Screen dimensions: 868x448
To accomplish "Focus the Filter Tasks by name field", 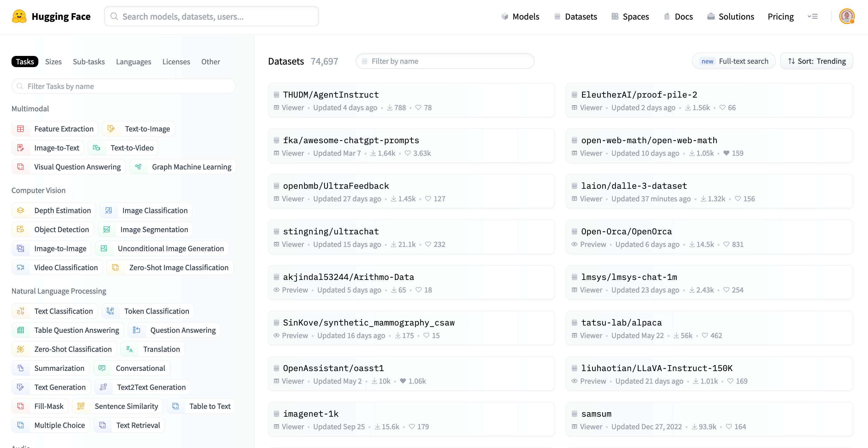I will click(124, 86).
